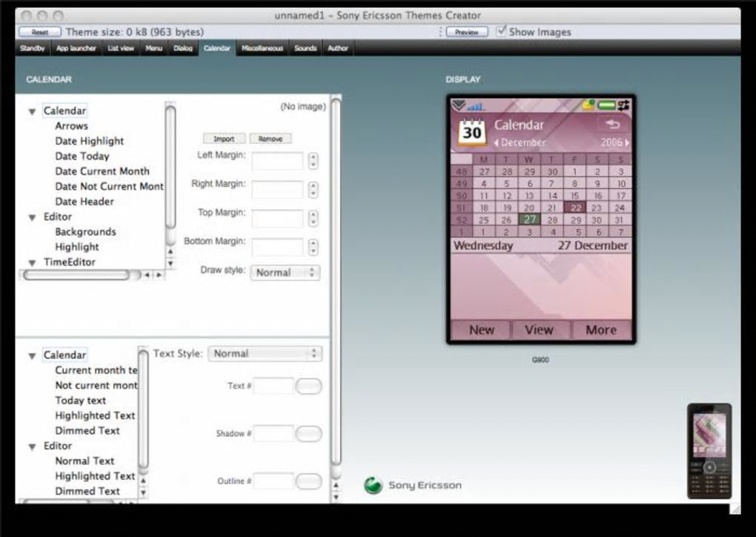Image resolution: width=756 pixels, height=537 pixels.
Task: Click the battery icon in phone status bar
Action: [x=606, y=105]
